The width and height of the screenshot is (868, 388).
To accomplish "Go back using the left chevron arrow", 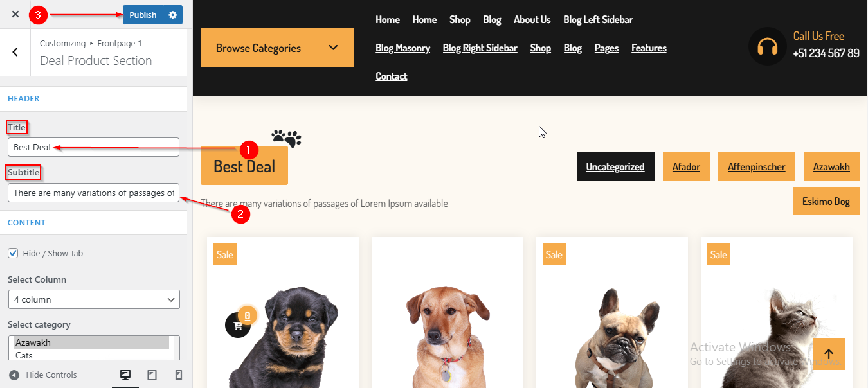I will (x=15, y=52).
